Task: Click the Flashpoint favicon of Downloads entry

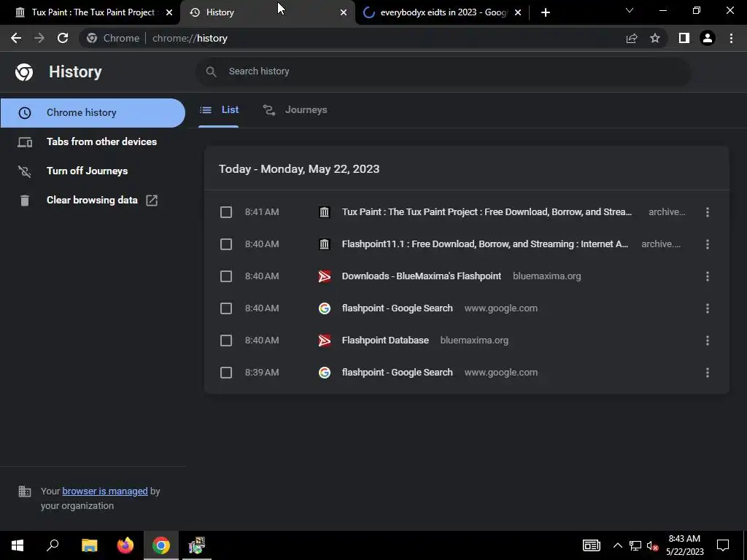Action: pos(325,276)
